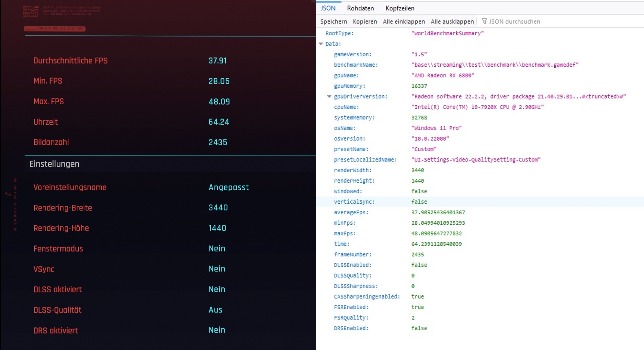Select the JSON tab
644x350 pixels.
tap(328, 8)
